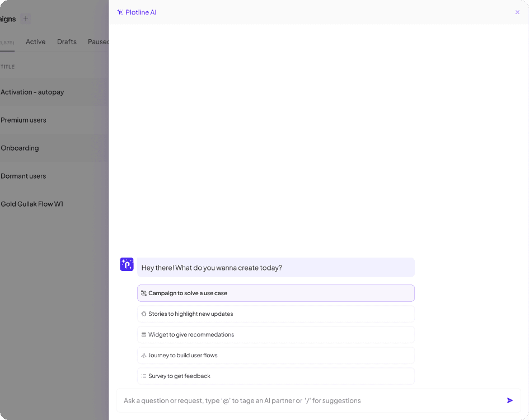Click the list icon beside Survey option
This screenshot has width=529, height=420.
[x=144, y=376]
